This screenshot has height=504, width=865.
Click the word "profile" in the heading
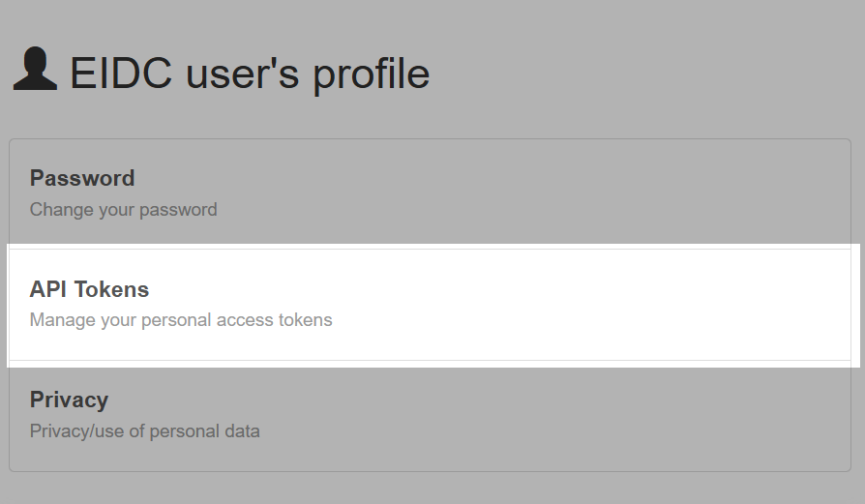click(372, 74)
